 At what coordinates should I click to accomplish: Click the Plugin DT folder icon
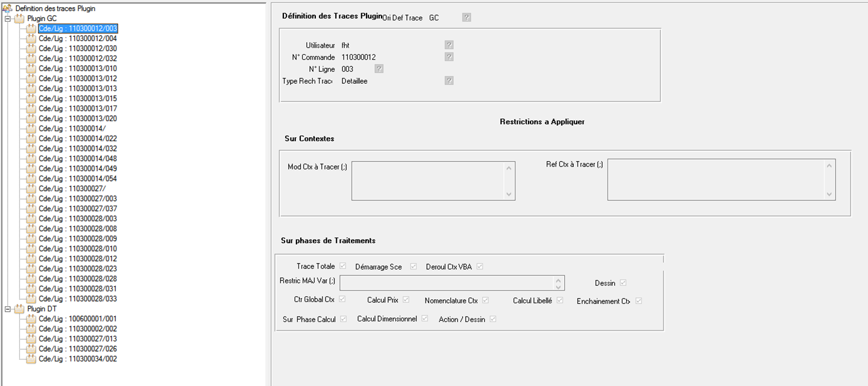[x=20, y=309]
